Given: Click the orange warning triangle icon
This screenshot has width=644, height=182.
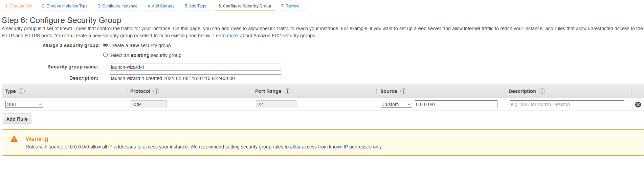Looking at the screenshot, I should pyautogui.click(x=14, y=139).
